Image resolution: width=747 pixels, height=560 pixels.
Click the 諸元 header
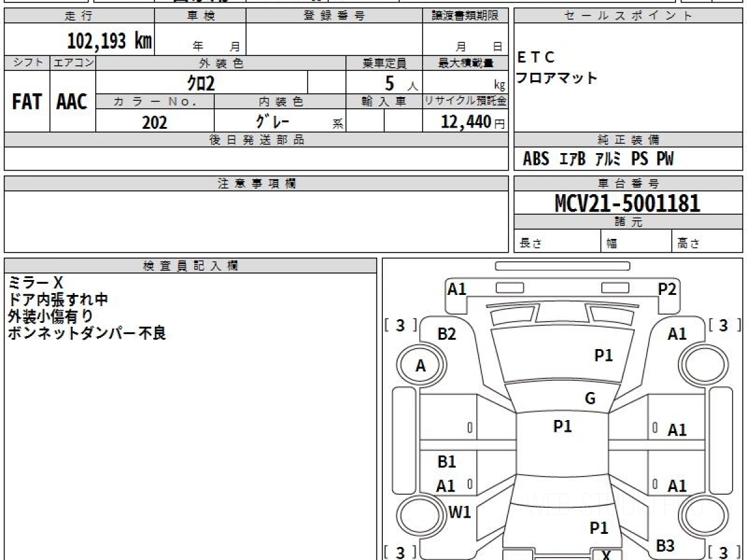pos(628,222)
